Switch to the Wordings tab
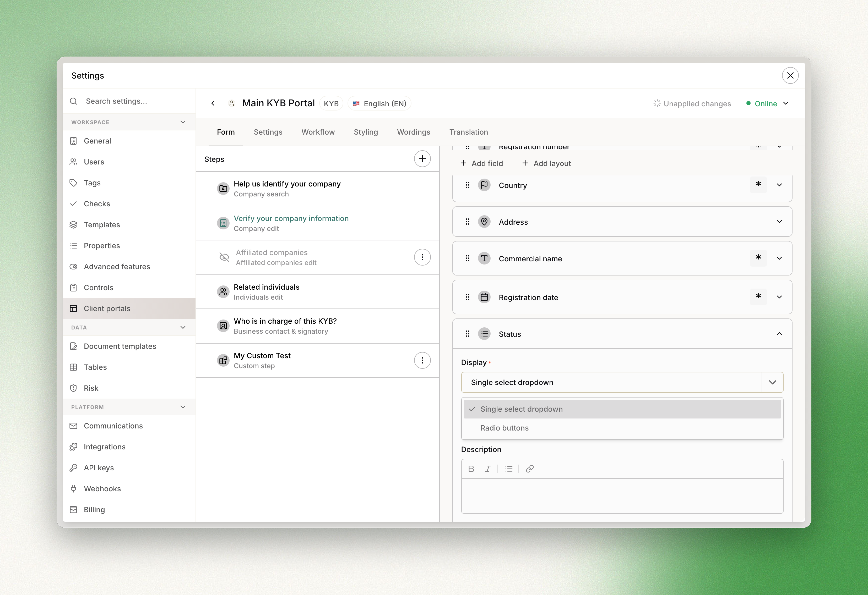This screenshot has width=868, height=595. coord(414,132)
